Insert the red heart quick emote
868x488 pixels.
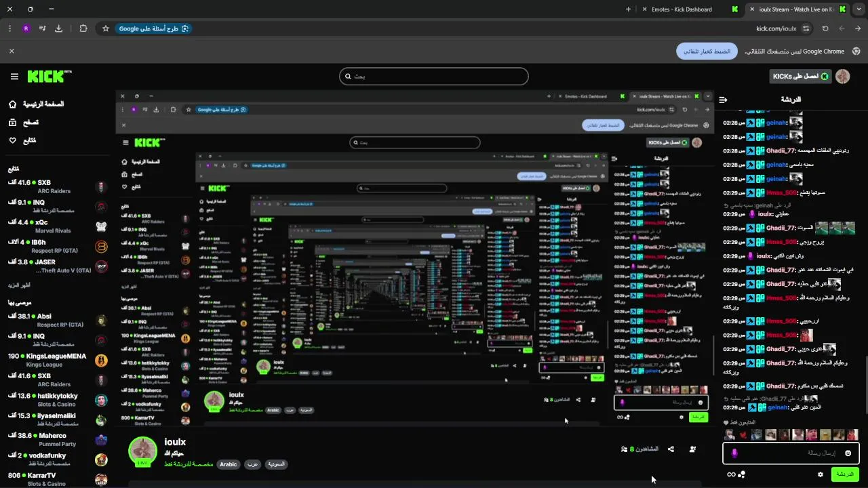click(x=743, y=435)
